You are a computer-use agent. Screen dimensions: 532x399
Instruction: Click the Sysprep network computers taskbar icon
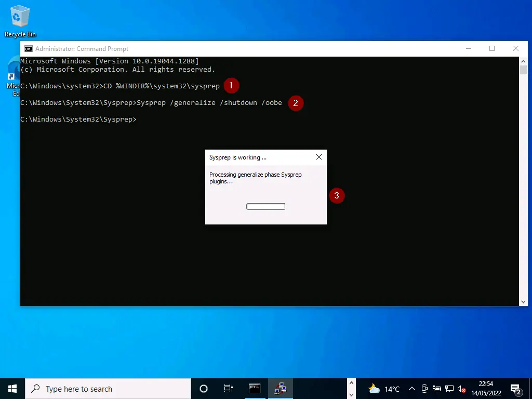(280, 389)
